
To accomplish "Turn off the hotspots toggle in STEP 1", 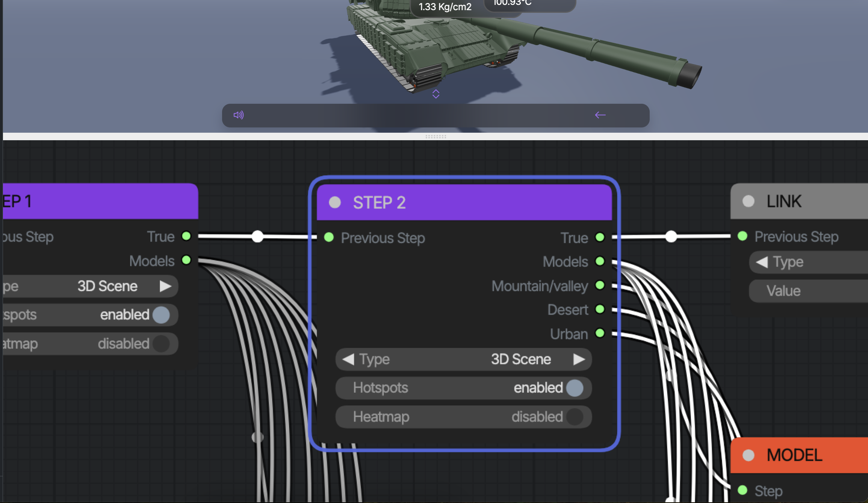I will [161, 315].
